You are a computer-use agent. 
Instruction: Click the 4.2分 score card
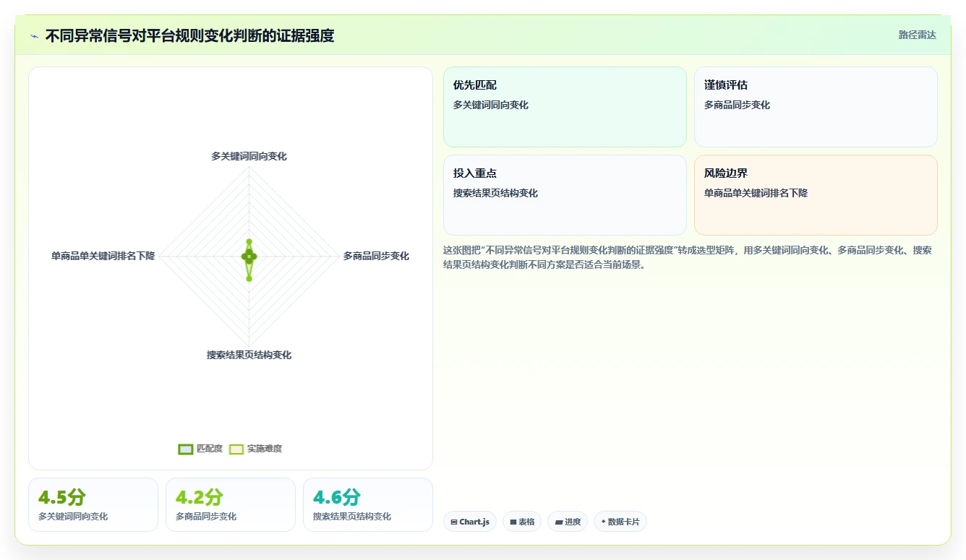pyautogui.click(x=231, y=504)
